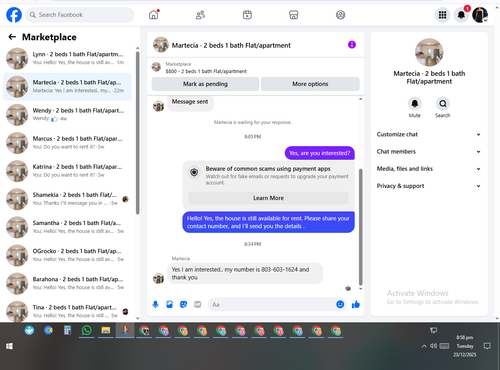Click Learn More in scam warning
The image size is (500, 370).
[x=268, y=198]
